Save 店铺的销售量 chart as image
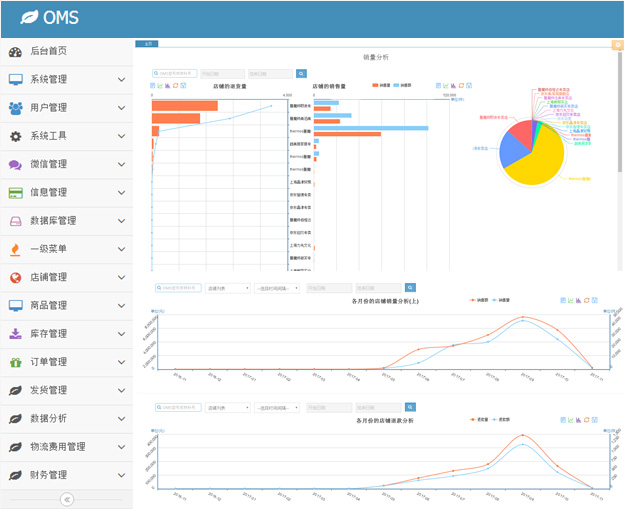The image size is (624, 509). [x=469, y=86]
